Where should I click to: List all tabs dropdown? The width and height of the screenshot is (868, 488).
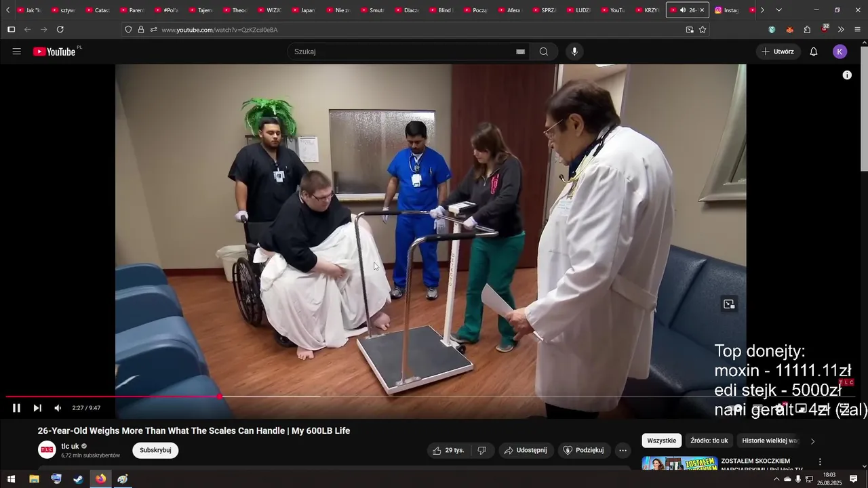click(778, 10)
